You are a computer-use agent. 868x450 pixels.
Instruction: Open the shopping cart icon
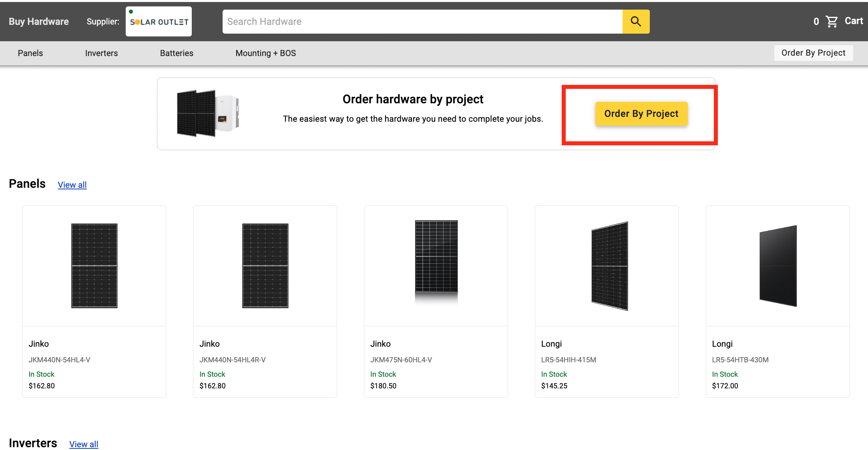tap(832, 22)
